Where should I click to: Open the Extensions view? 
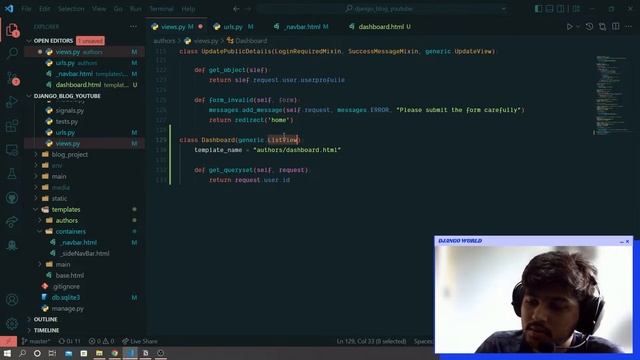[x=12, y=126]
